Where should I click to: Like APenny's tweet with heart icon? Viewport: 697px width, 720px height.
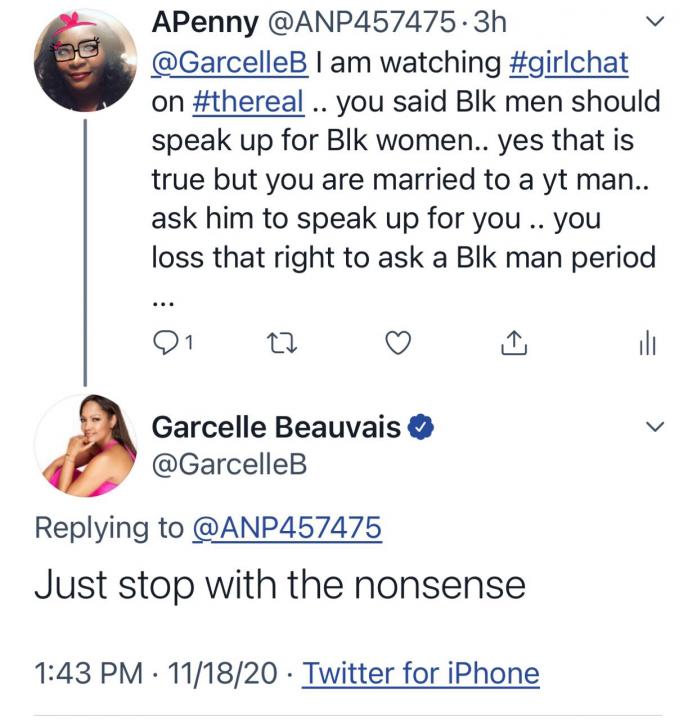[398, 343]
